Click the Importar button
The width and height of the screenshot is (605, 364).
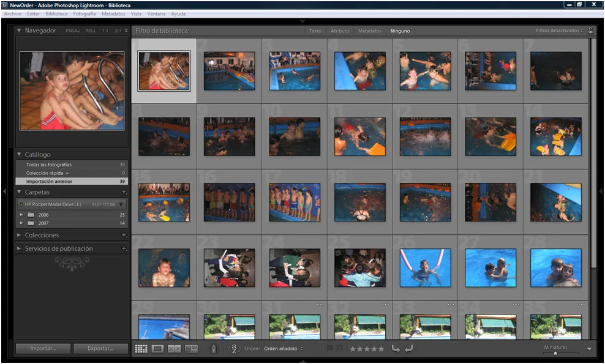42,348
